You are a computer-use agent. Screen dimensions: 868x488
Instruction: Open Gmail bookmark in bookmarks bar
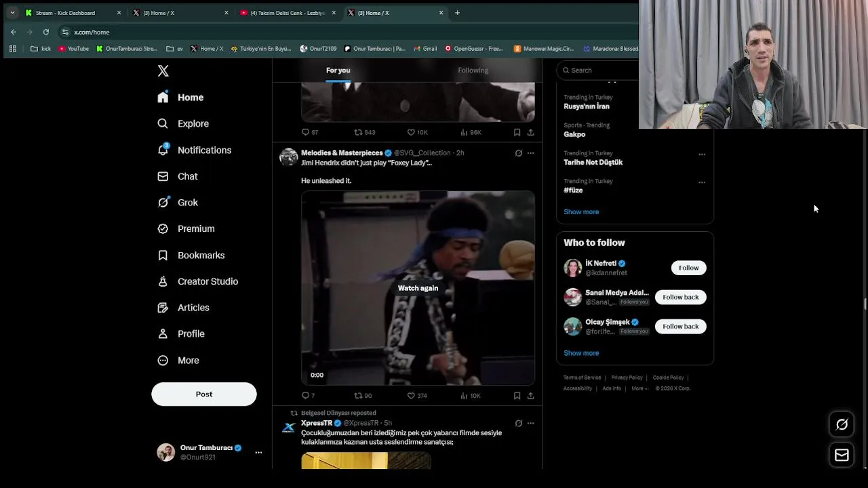tap(425, 49)
